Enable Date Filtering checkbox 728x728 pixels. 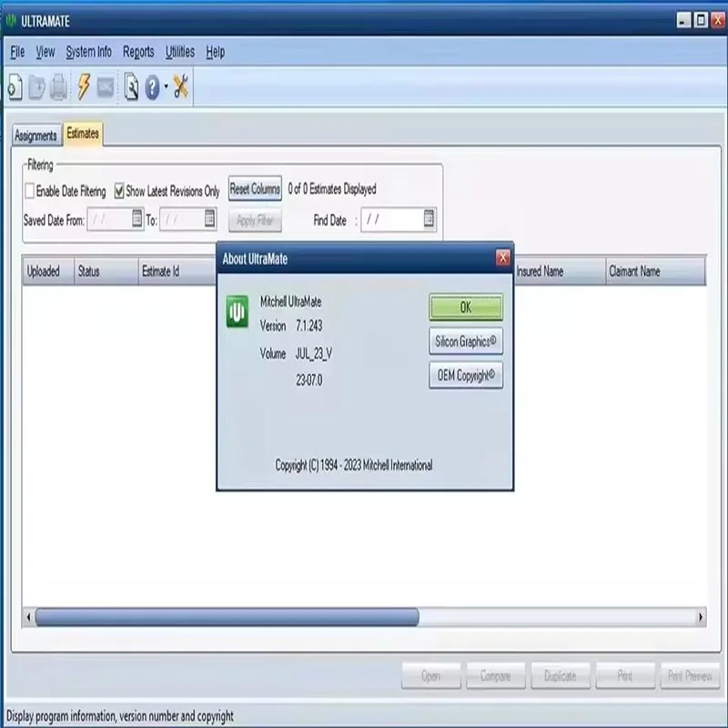(x=30, y=191)
